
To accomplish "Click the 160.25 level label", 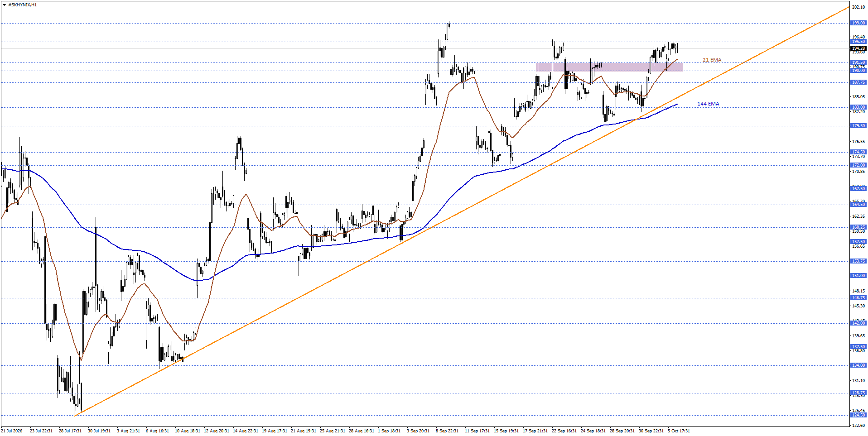I will coord(858,227).
